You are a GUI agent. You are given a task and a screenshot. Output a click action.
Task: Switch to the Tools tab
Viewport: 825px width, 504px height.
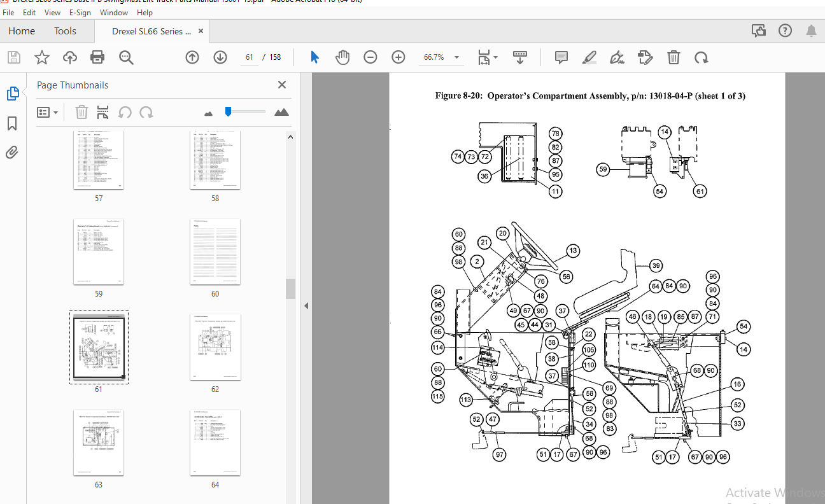65,31
